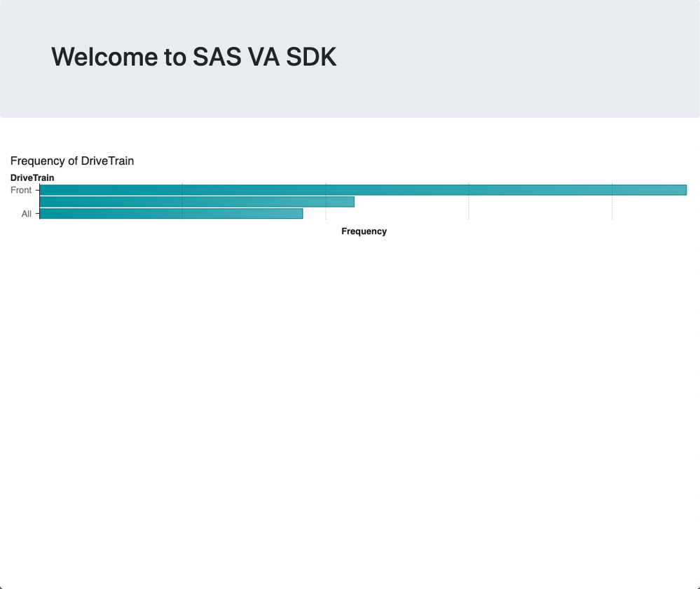Click the Front category axis label

22,190
